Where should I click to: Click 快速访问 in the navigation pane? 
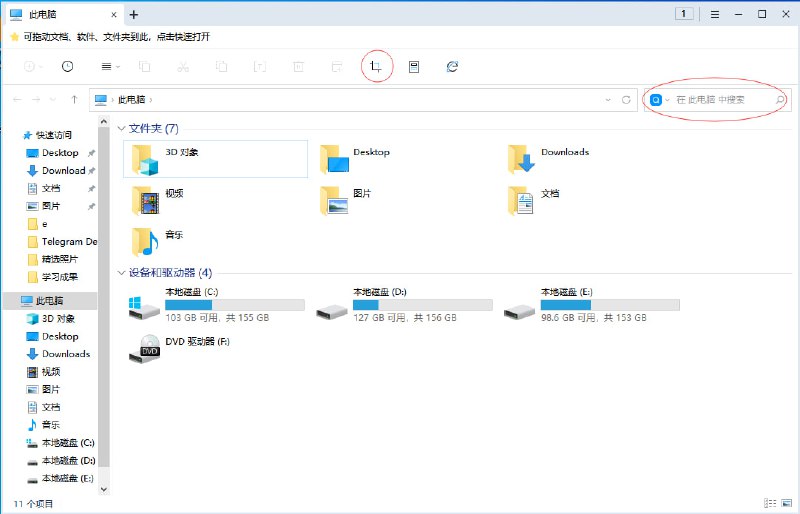coord(54,135)
